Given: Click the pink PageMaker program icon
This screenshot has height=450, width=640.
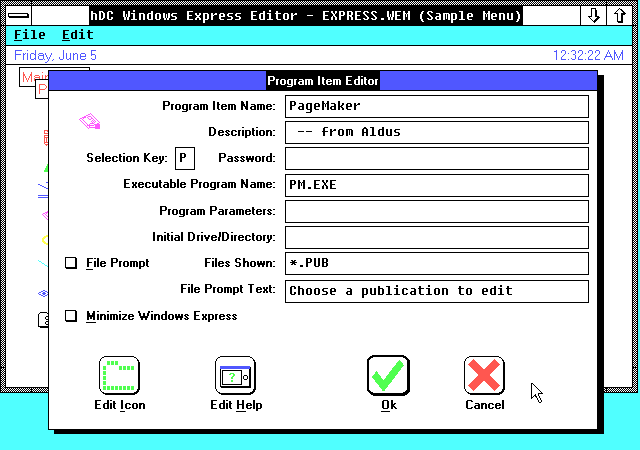Looking at the screenshot, I should [x=90, y=121].
